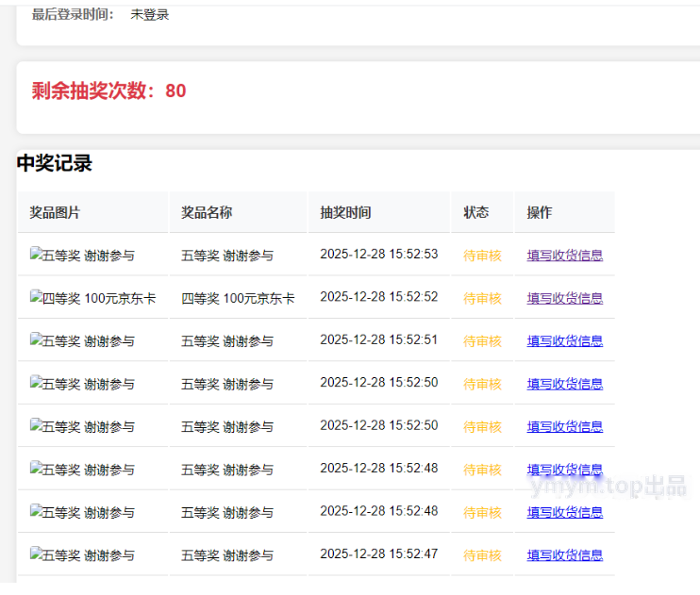Click the 最后登录时间 label
This screenshot has width=700, height=595.
click(x=73, y=15)
